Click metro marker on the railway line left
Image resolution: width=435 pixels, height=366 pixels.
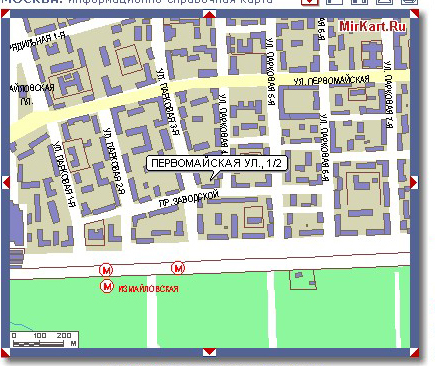coord(106,270)
